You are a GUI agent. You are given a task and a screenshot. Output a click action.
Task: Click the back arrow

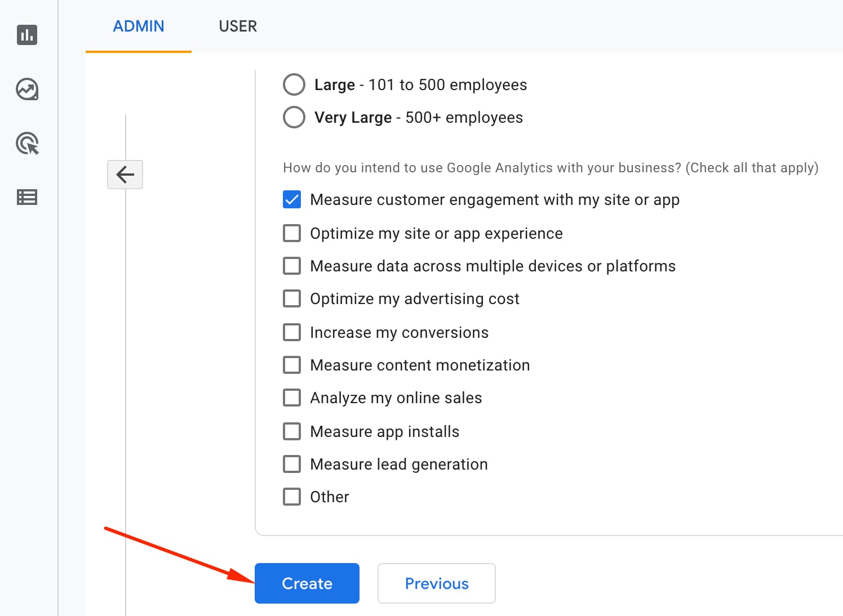tap(125, 175)
